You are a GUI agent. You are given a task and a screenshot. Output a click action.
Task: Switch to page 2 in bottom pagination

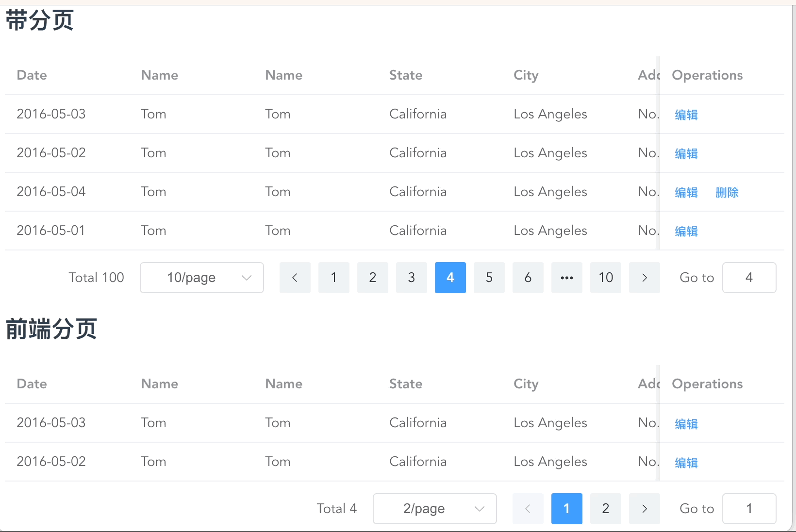tap(605, 509)
